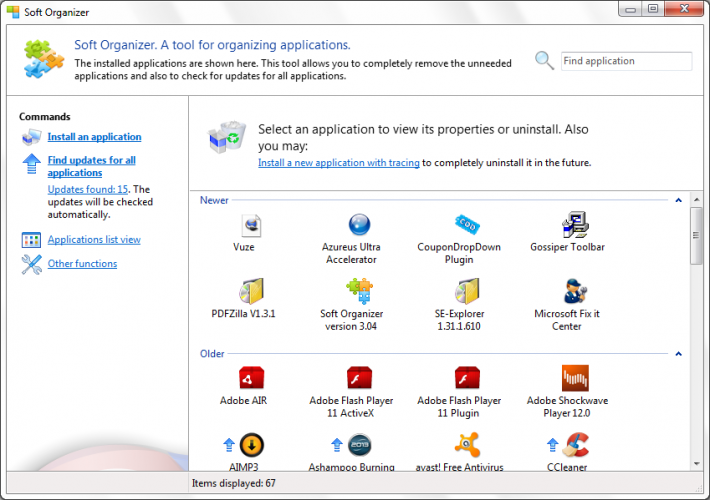Select the SE-Explorer 1.31.1.610 icon
Image resolution: width=710 pixels, height=500 pixels.
point(467,291)
